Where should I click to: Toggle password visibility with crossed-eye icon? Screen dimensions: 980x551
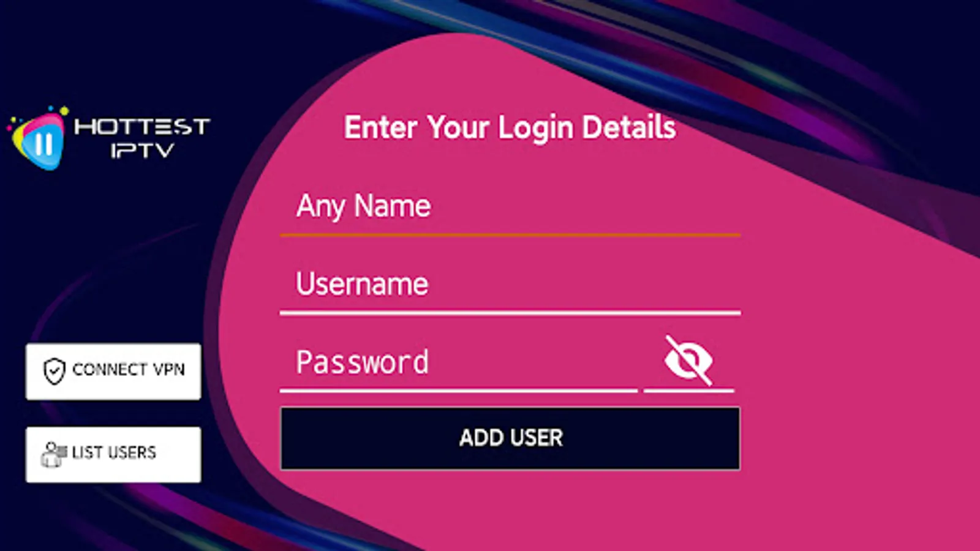point(688,360)
